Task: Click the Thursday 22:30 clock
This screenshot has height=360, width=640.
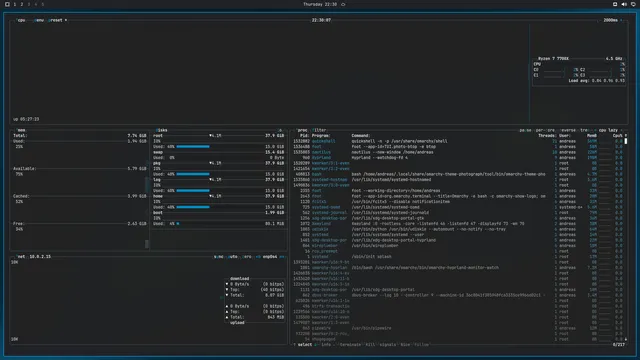Action: [320, 4]
